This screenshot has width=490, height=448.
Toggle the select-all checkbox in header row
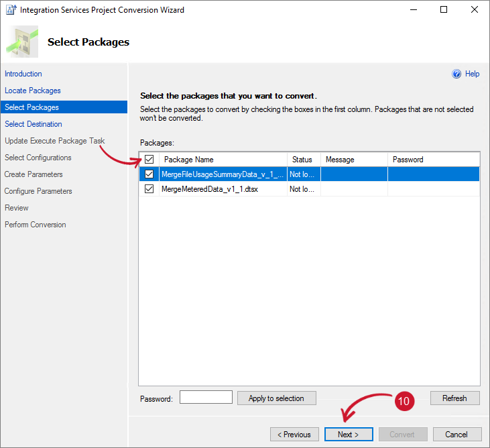pos(149,160)
